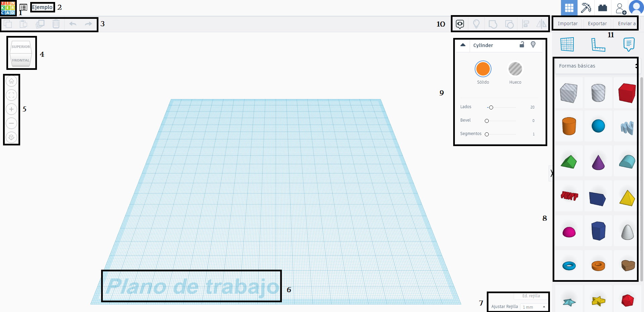
Task: Redo the last action
Action: coord(88,24)
